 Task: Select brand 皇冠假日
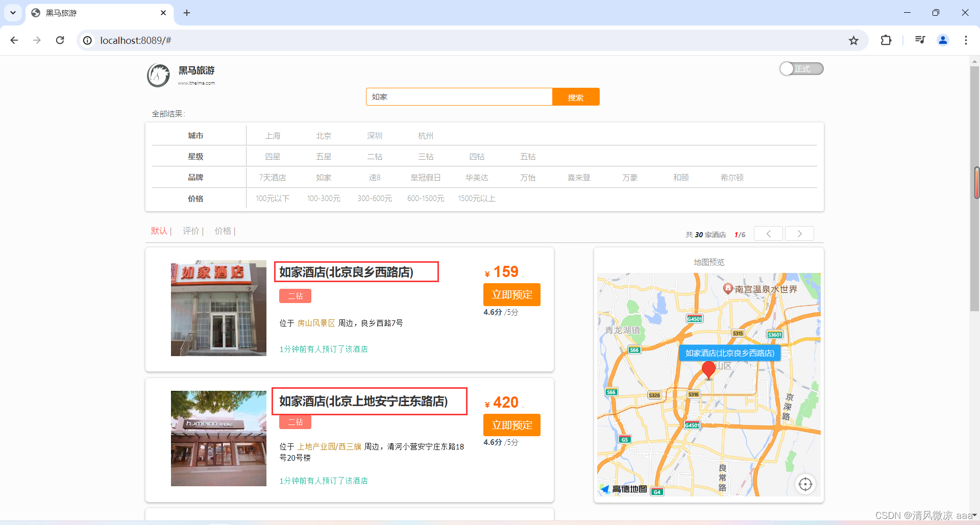(426, 178)
